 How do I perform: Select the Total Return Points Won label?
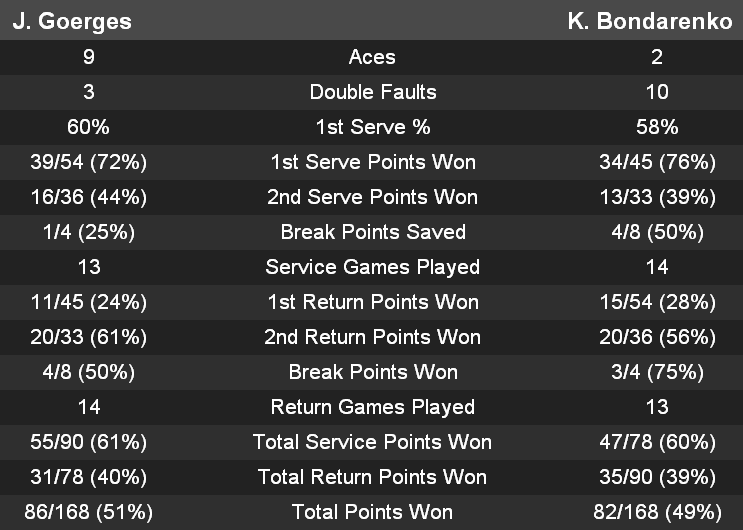(372, 477)
